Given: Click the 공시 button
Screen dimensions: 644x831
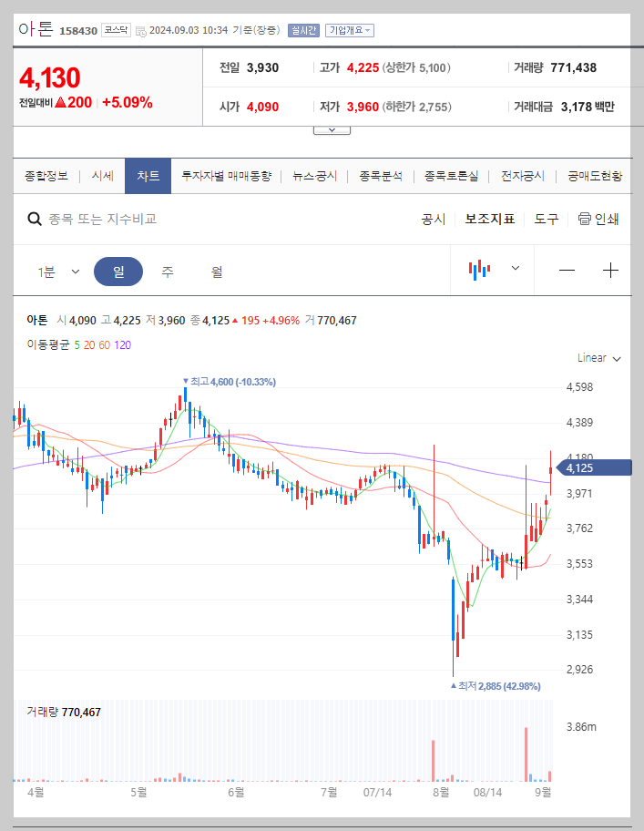Looking at the screenshot, I should tap(432, 219).
